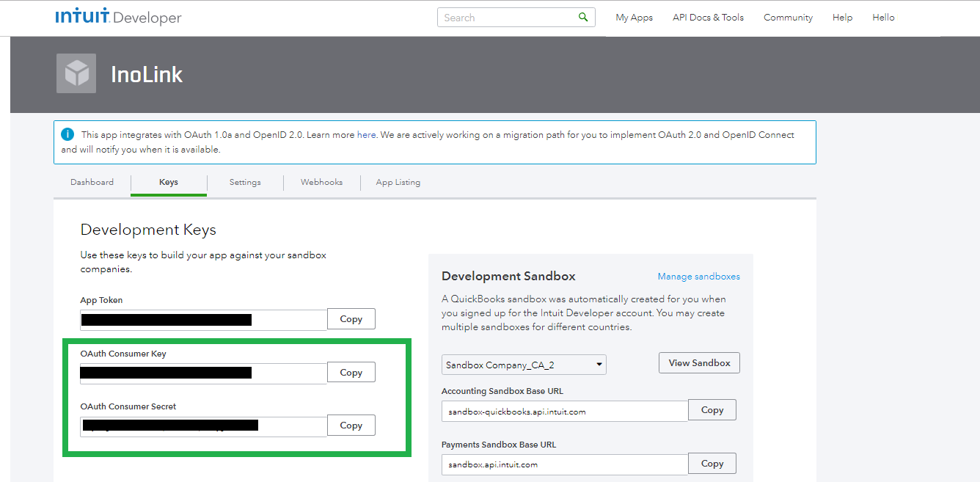Image resolution: width=980 pixels, height=482 pixels.
Task: Click the InoLink app cube icon
Action: tap(76, 73)
